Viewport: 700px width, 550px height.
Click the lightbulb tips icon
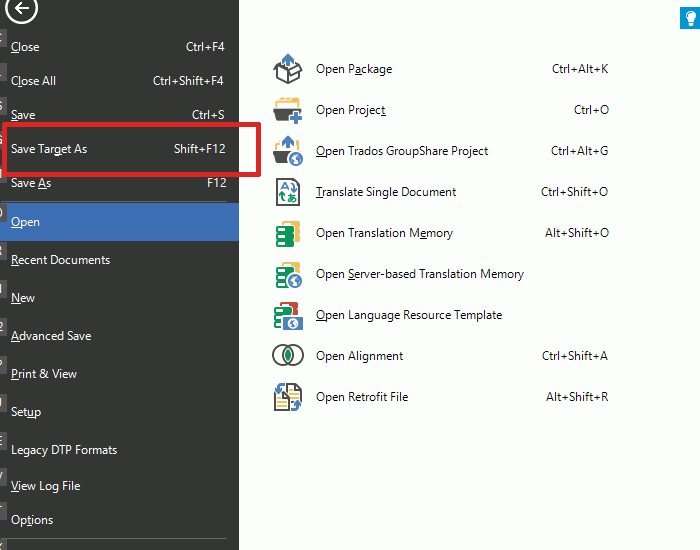click(x=689, y=16)
